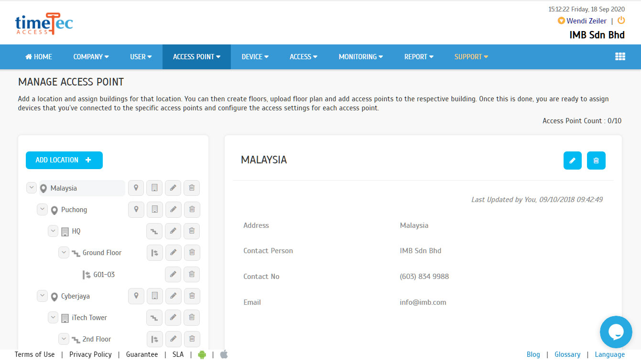Select G01-03 access point in tree
641x364 pixels.
tap(104, 275)
